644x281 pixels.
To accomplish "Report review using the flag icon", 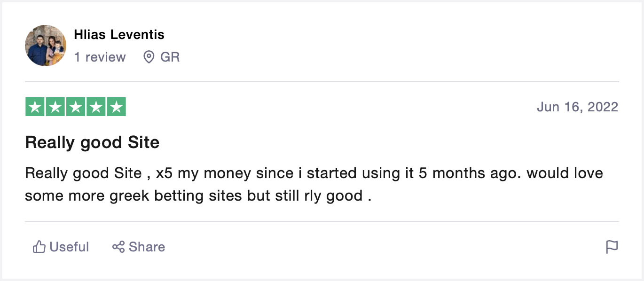I will [612, 247].
